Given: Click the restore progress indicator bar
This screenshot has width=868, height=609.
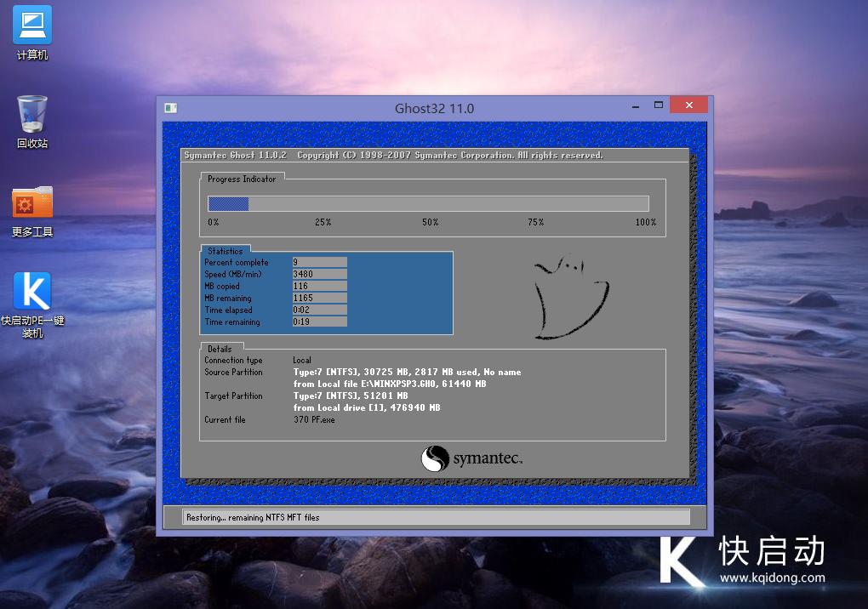Looking at the screenshot, I should (428, 204).
